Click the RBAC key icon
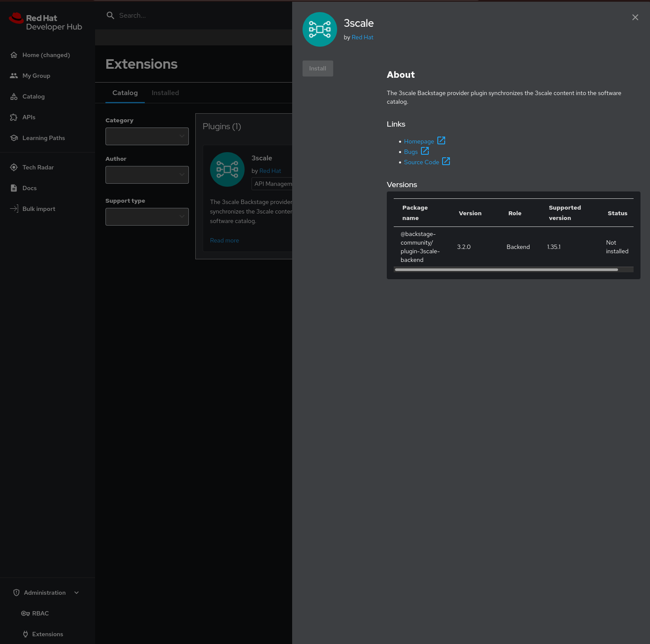This screenshot has width=650, height=644. [x=25, y=613]
